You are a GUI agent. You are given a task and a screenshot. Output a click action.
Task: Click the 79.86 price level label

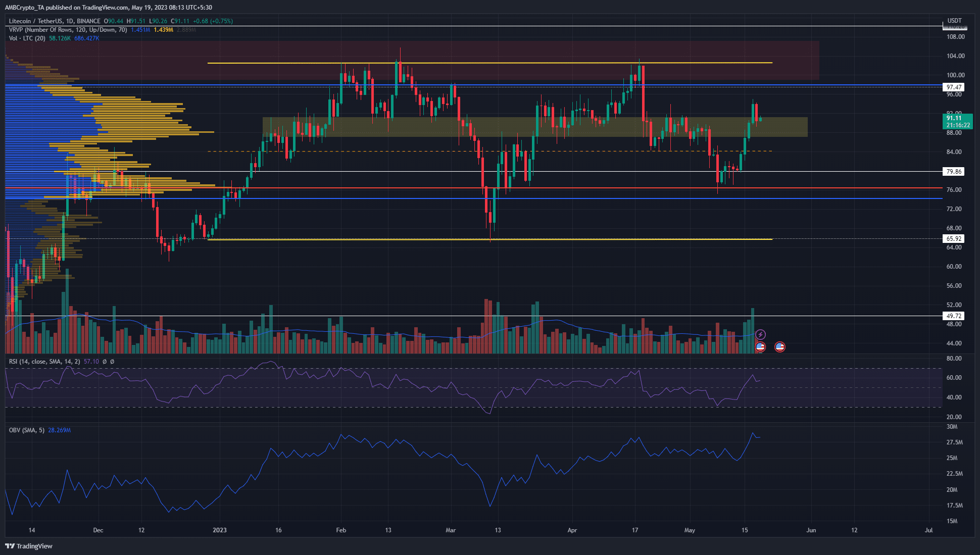pyautogui.click(x=954, y=172)
